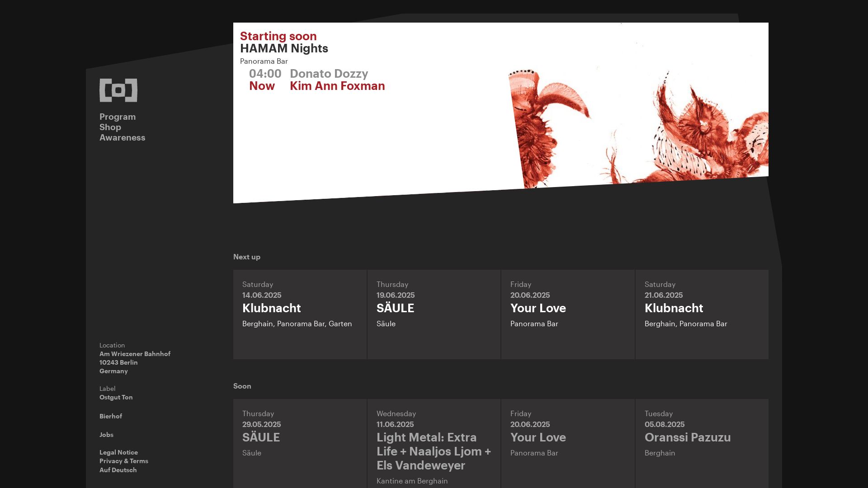Viewport: 868px width, 488px height.
Task: Open the Ostgut Ton label link
Action: (116, 397)
